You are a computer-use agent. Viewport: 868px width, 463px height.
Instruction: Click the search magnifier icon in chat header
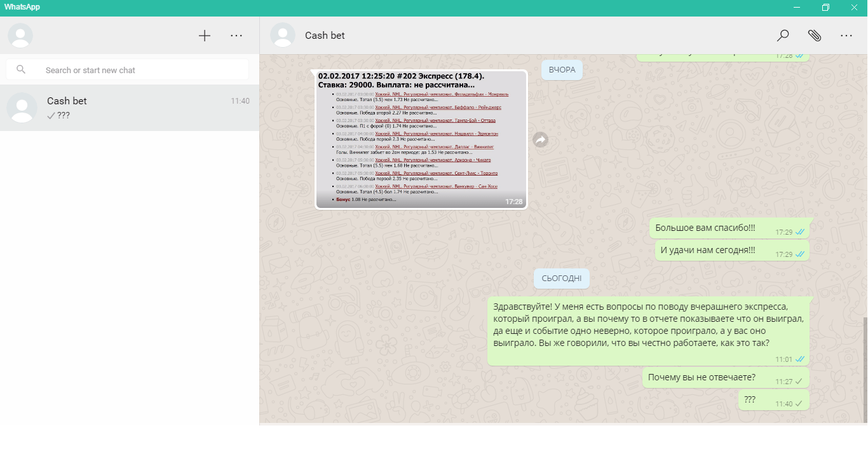click(x=783, y=36)
